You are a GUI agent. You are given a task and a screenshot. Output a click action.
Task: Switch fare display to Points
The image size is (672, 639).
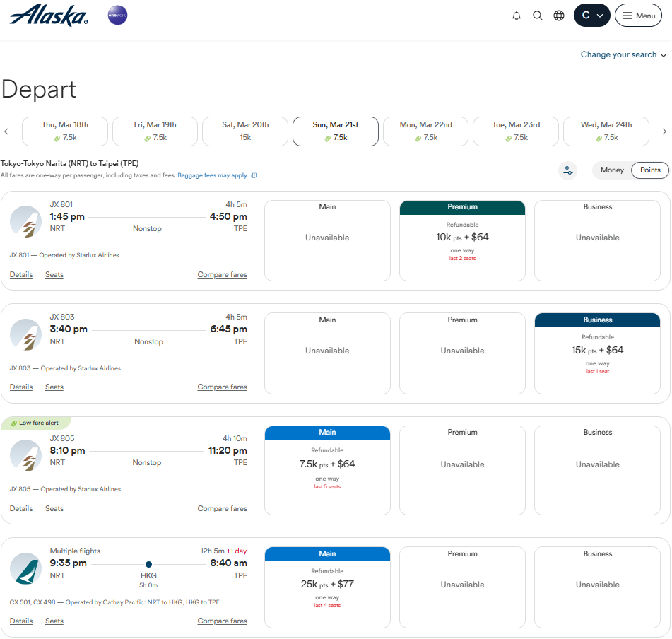650,170
